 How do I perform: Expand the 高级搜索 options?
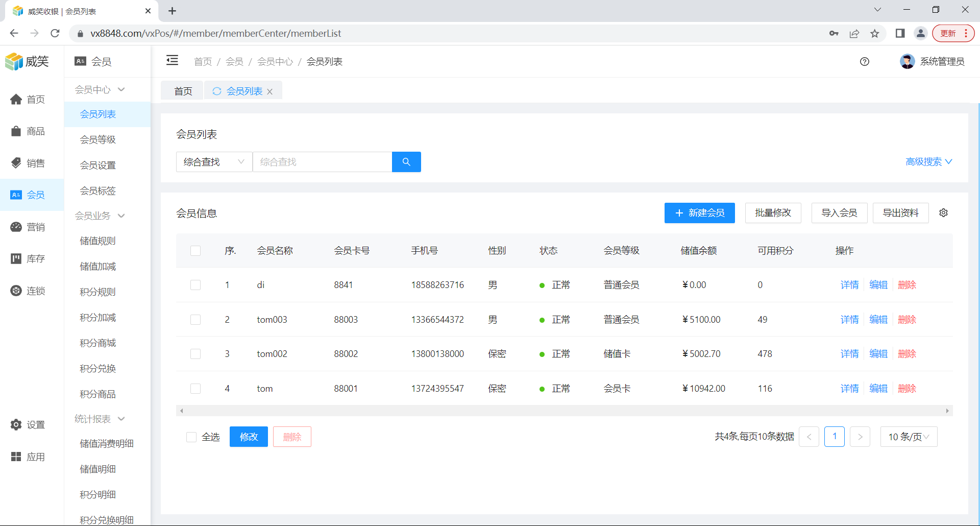pyautogui.click(x=928, y=162)
